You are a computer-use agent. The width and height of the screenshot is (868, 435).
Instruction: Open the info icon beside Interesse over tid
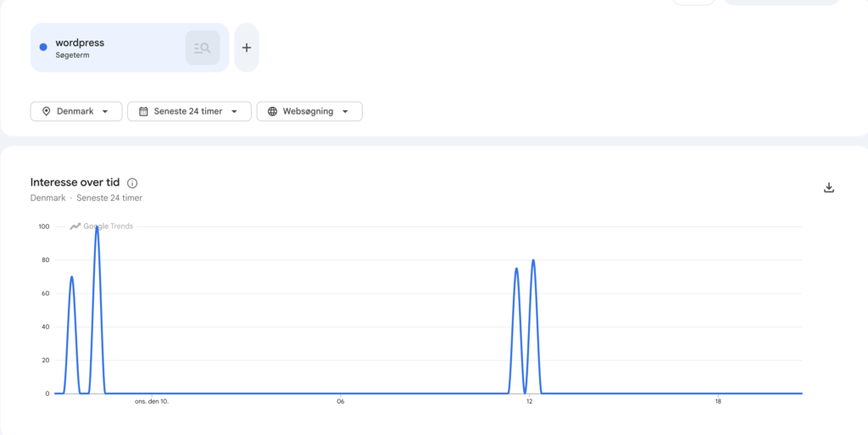(x=132, y=183)
